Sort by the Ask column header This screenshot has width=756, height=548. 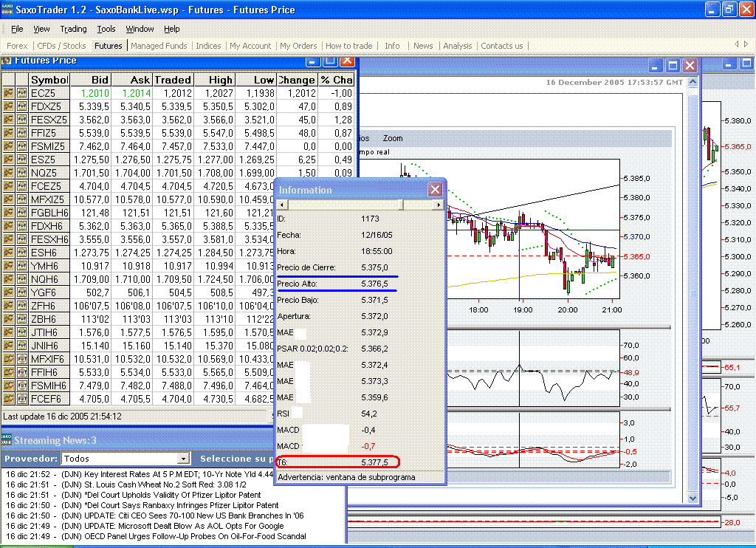(132, 80)
